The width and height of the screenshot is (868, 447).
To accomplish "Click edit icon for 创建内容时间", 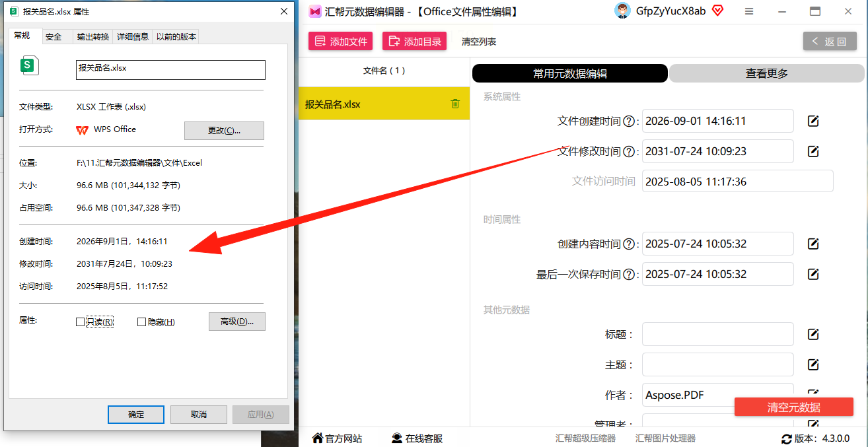I will (x=813, y=244).
